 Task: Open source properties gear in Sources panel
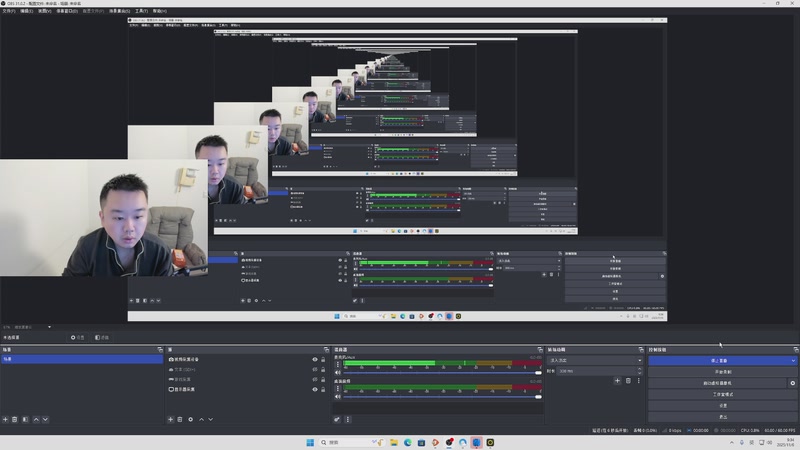pos(190,419)
